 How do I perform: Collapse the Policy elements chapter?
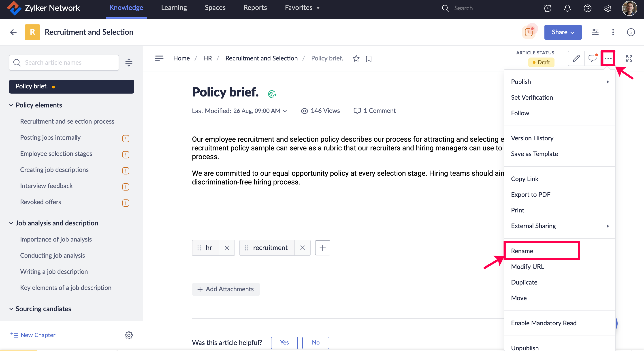click(x=11, y=105)
